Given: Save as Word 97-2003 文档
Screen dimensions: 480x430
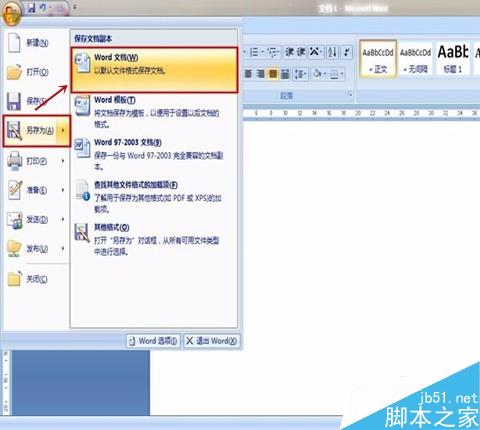Looking at the screenshot, I should click(x=154, y=154).
